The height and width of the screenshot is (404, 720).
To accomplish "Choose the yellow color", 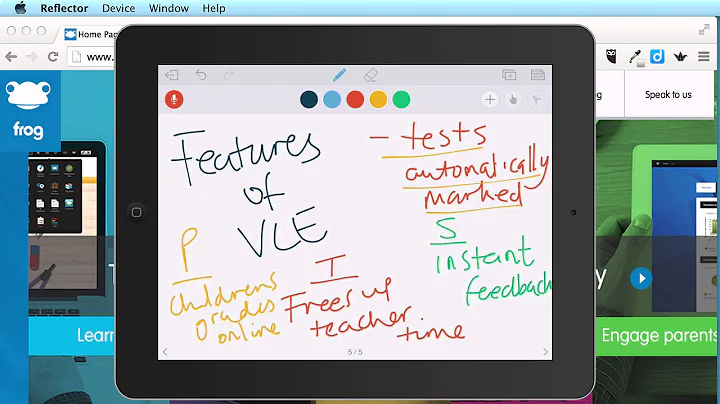I will coord(378,100).
